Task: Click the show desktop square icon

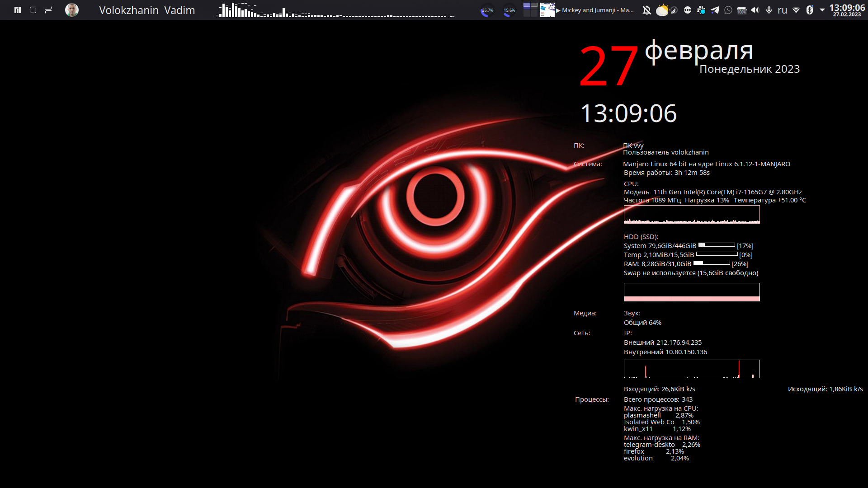Action: pyautogui.click(x=33, y=10)
